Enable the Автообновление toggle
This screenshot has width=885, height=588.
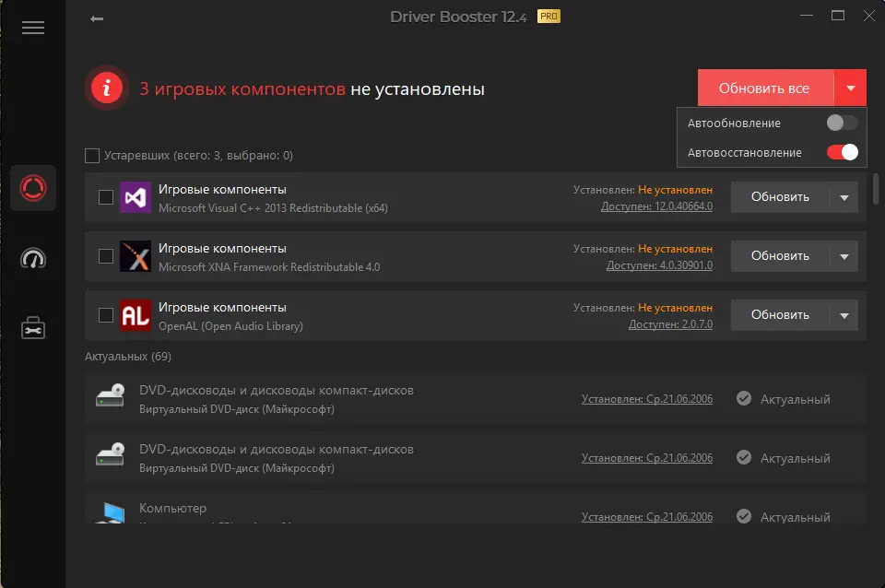point(842,123)
